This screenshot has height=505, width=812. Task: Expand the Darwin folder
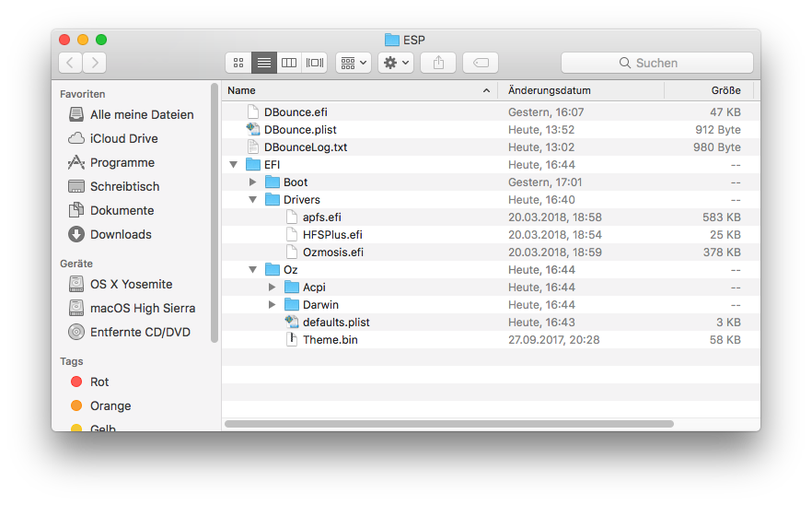[x=272, y=305]
